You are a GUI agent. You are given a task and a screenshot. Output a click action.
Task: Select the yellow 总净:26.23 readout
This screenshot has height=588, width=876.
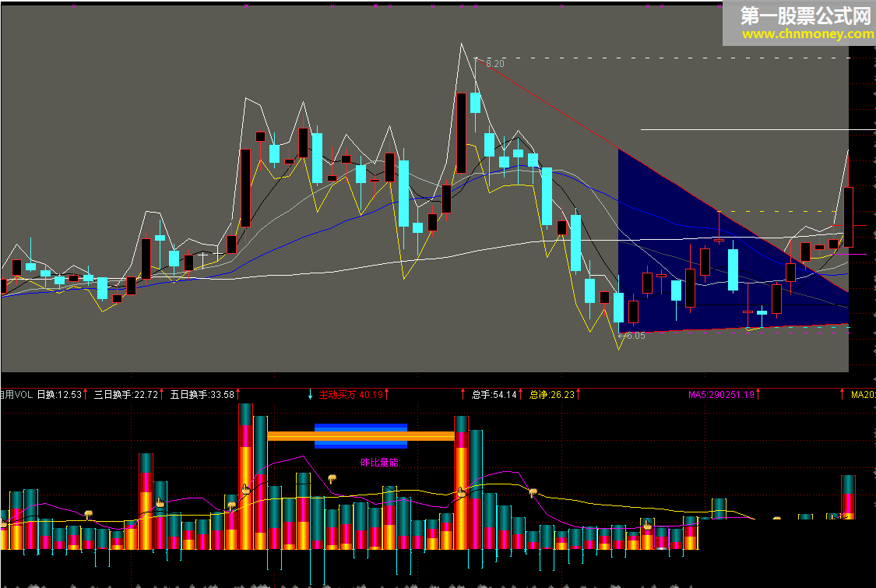pyautogui.click(x=552, y=395)
